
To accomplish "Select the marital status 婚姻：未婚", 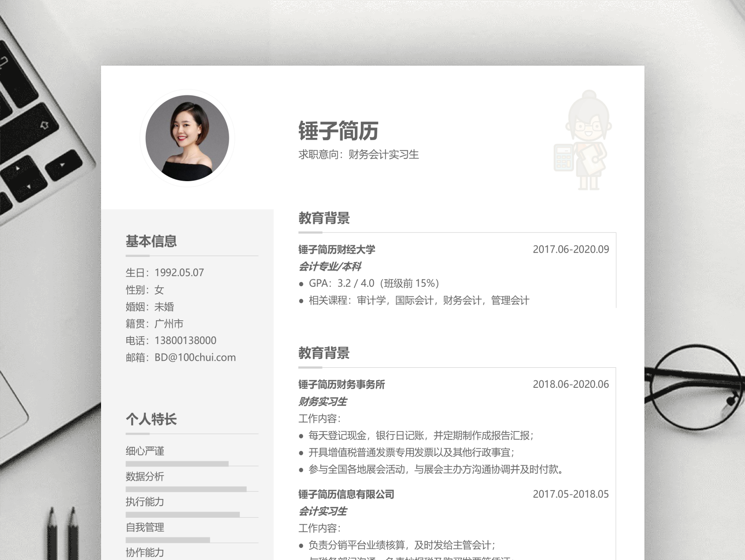I will [150, 307].
